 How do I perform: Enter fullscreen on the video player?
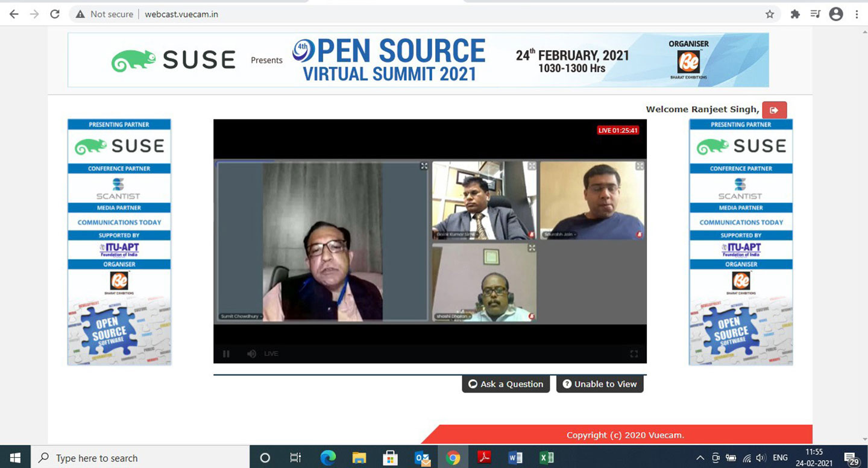point(634,354)
